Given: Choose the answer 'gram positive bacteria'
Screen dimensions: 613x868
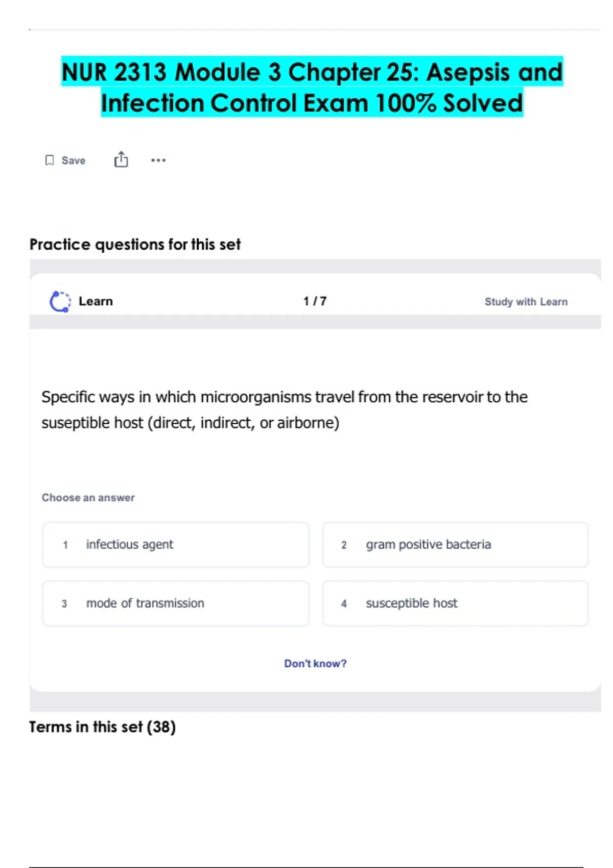Looking at the screenshot, I should pos(455,545).
